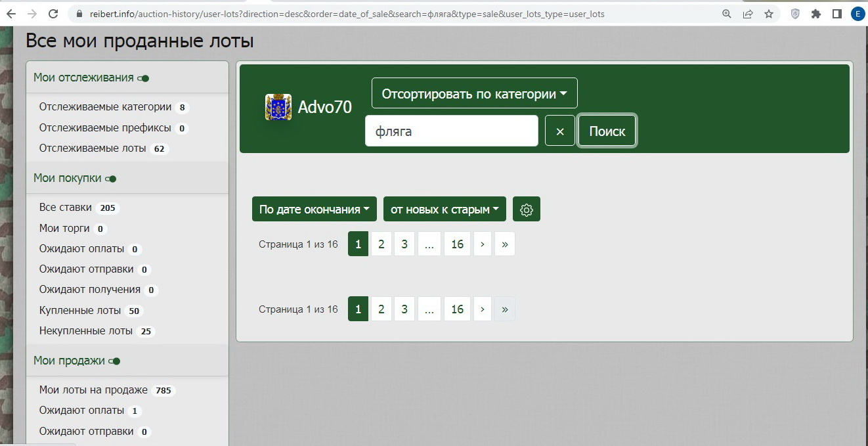The width and height of the screenshot is (868, 446).
Task: Click the browser reload icon
Action: point(54,14)
